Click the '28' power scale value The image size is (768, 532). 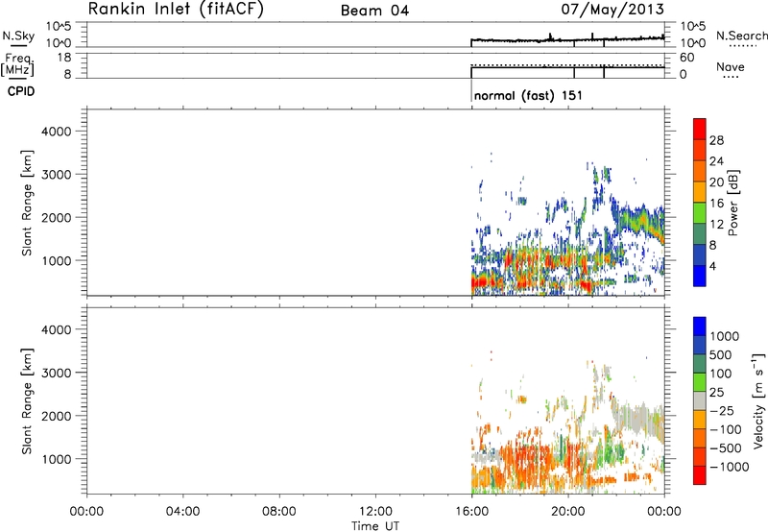click(x=716, y=140)
